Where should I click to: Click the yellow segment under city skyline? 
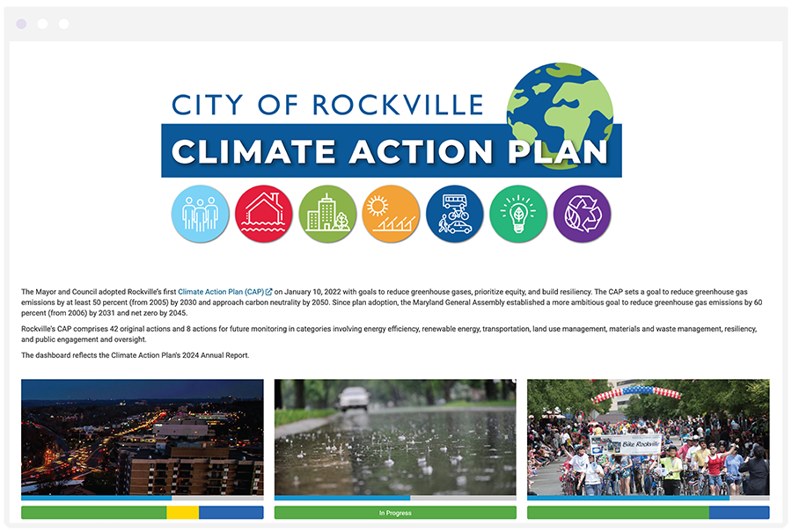point(183,513)
